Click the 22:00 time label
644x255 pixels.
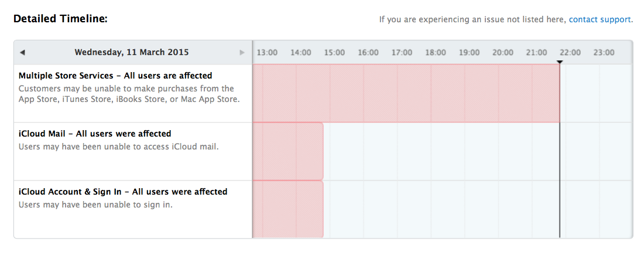click(x=570, y=53)
